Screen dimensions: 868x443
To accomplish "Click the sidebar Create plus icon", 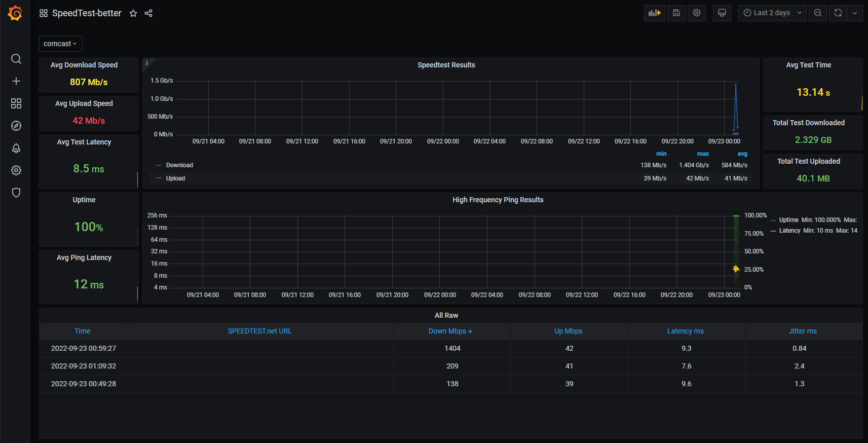I will pos(16,81).
